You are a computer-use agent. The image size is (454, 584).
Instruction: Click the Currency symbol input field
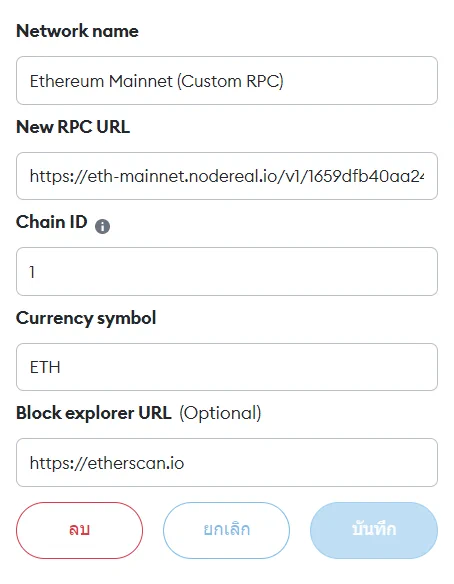click(227, 367)
